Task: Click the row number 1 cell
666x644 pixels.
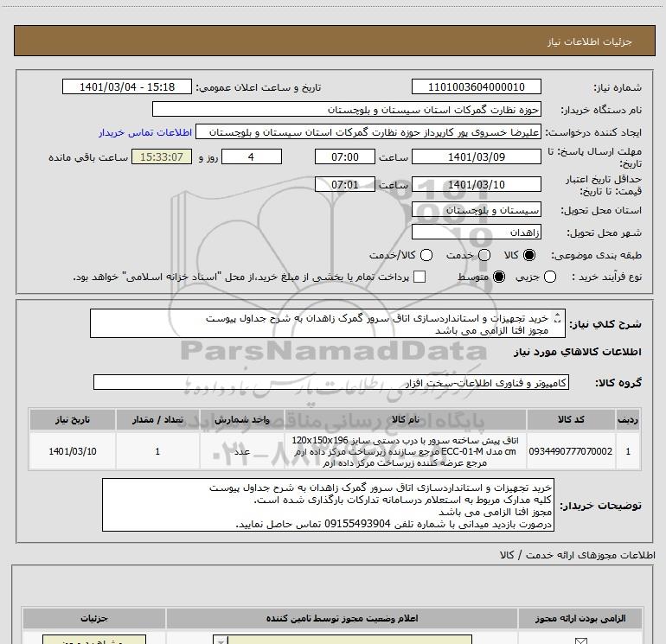Action: coord(628,451)
